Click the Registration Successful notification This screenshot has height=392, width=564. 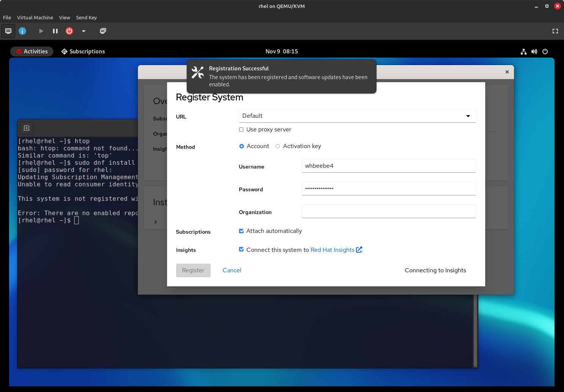[x=281, y=76]
